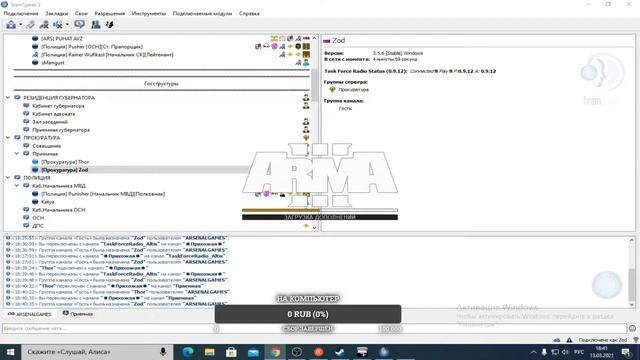Select the Кабинет губернатора channel
640x360 pixels.
58,106
